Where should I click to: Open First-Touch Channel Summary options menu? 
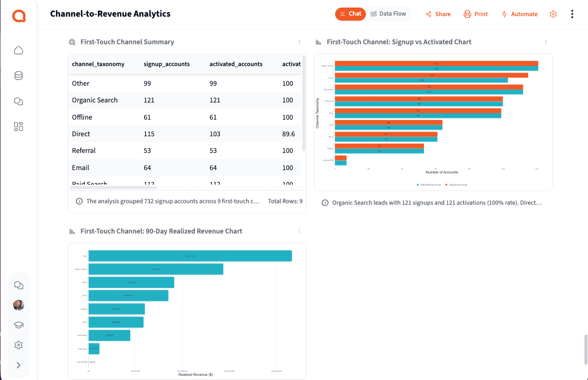coord(299,42)
